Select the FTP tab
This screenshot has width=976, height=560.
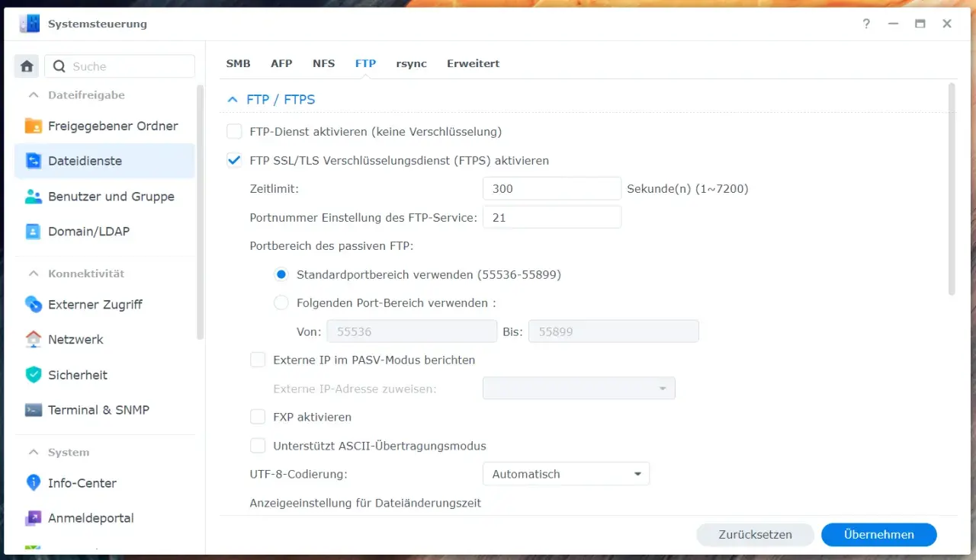[x=365, y=63]
